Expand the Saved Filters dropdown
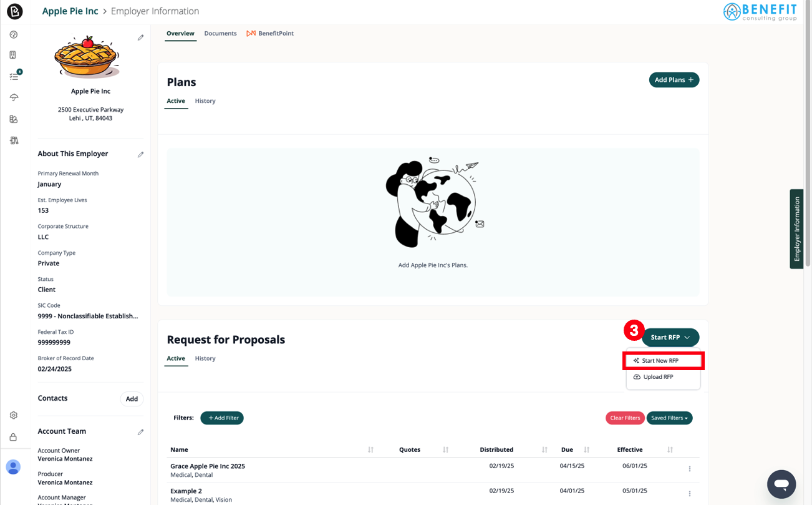812x505 pixels. coord(669,418)
